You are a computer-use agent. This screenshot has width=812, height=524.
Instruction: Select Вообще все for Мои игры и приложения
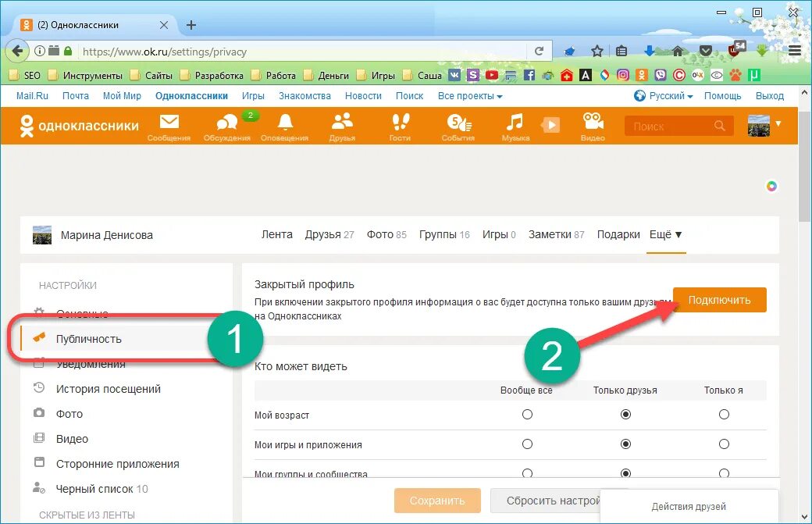click(527, 444)
